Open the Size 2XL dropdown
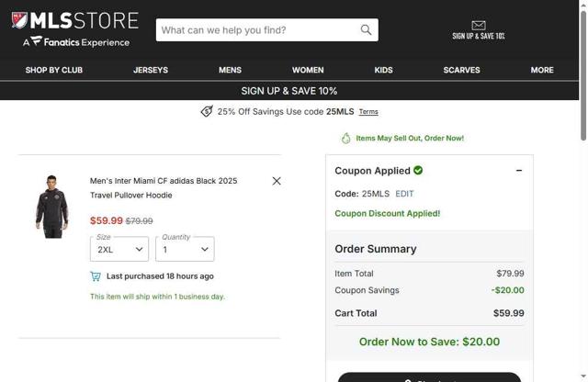Viewport: 588px width, 382px height. 119,249
